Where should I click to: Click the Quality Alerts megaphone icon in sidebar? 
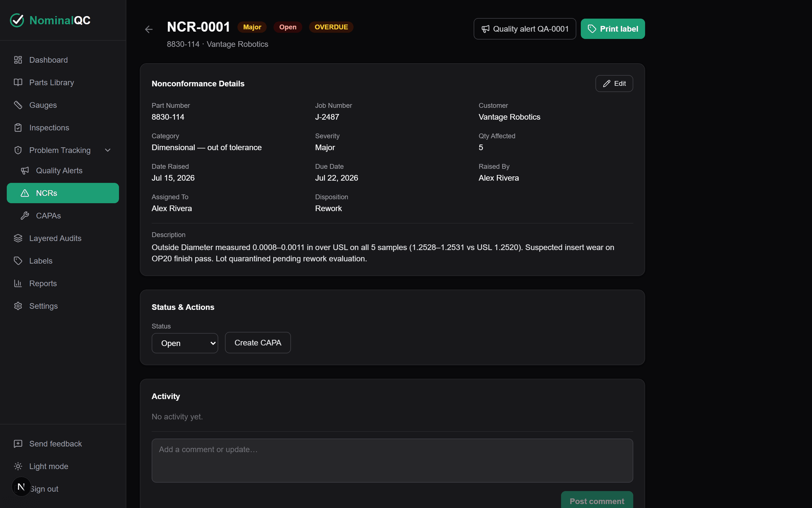coord(25,171)
